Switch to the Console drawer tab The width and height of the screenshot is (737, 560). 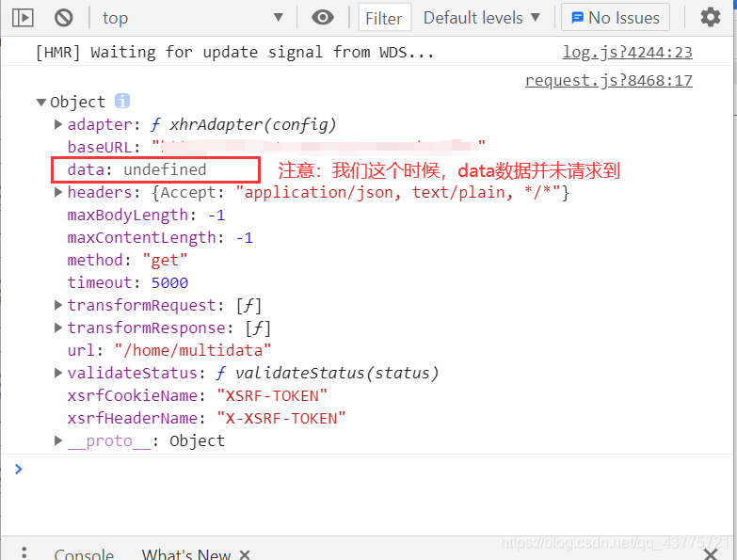84,553
